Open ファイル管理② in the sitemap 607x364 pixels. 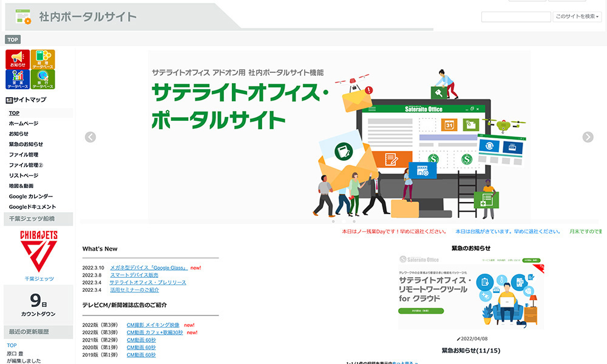coord(26,165)
